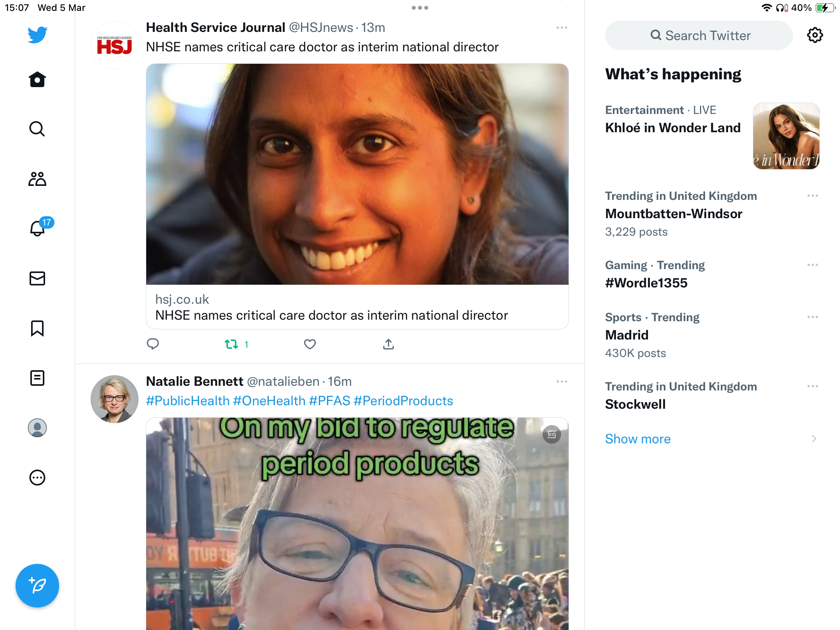The image size is (840, 630).
Task: Open the #Wordle1355 trend
Action: 646,283
